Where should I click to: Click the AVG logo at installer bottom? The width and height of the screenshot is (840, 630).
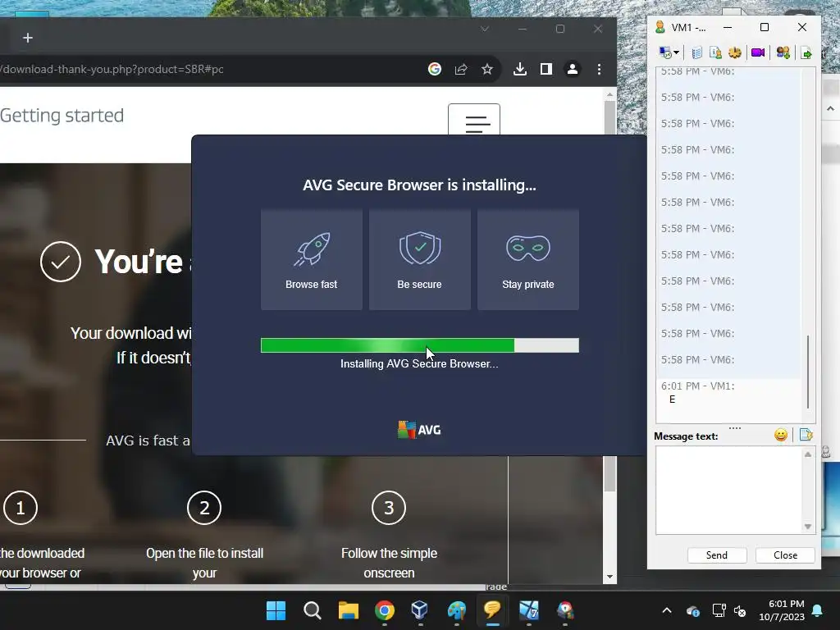pos(419,430)
